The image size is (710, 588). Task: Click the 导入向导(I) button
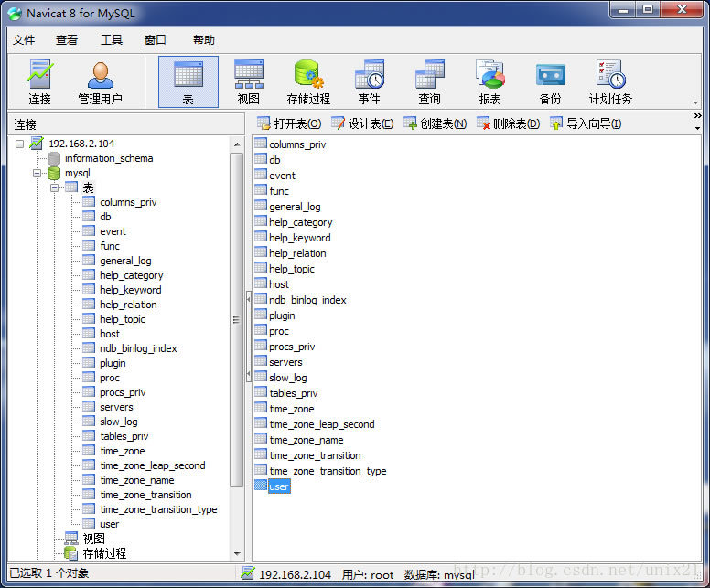(x=586, y=123)
